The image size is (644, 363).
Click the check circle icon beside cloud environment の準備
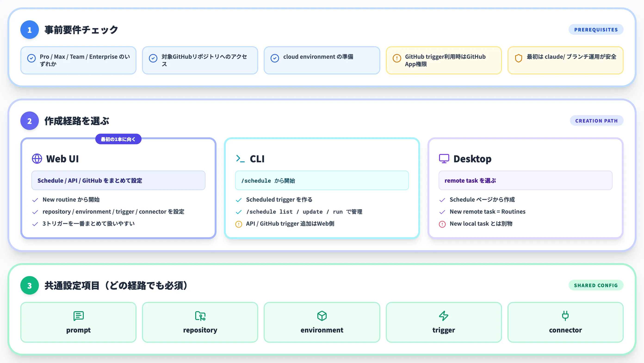click(x=275, y=58)
